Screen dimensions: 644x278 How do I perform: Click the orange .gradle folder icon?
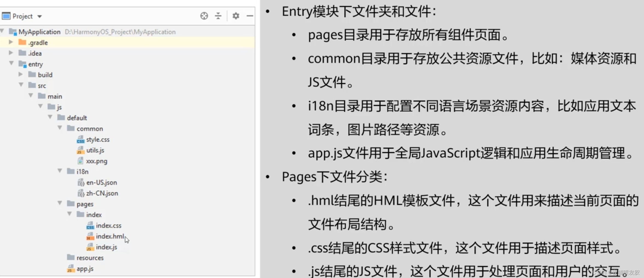click(22, 42)
